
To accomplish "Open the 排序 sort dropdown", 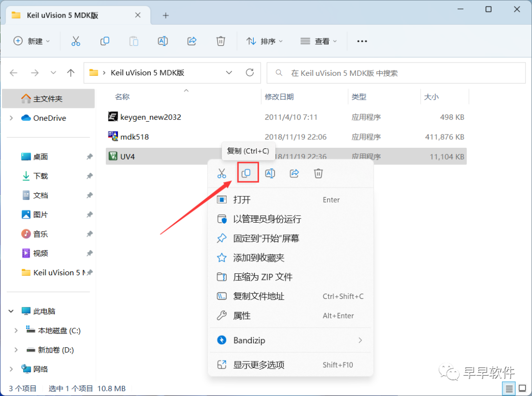I will point(265,41).
